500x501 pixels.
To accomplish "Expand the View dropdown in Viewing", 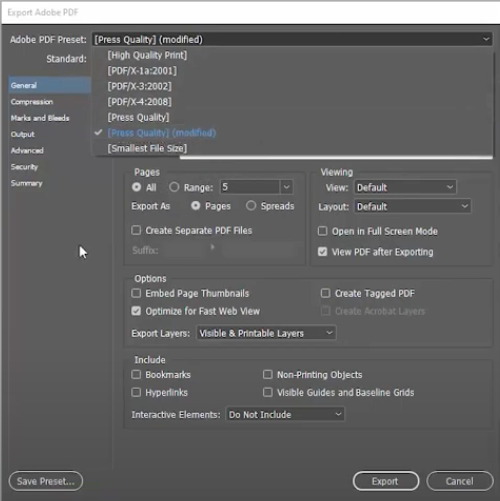I will (405, 187).
